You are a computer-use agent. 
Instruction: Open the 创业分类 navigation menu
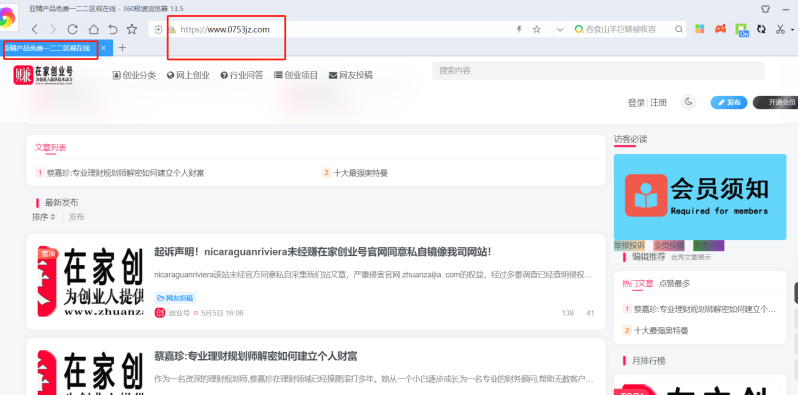pyautogui.click(x=134, y=75)
